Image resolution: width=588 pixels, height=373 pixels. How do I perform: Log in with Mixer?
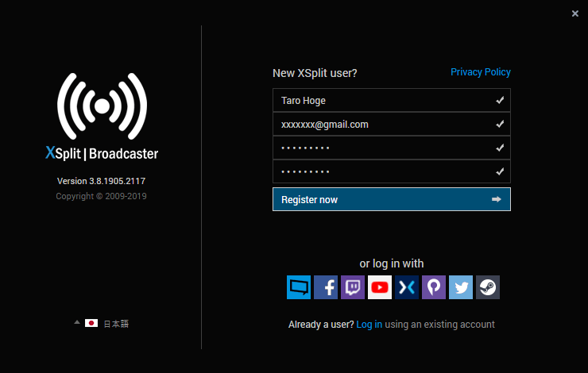click(x=407, y=287)
